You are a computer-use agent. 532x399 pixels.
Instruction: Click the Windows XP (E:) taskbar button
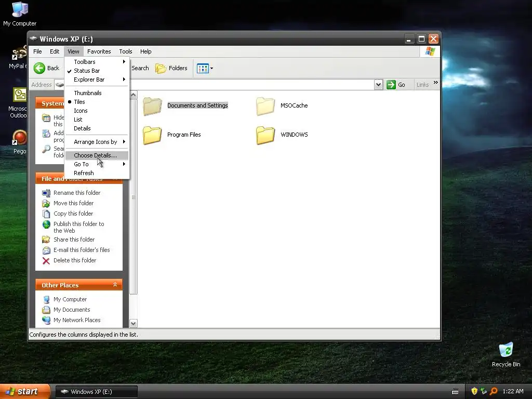(x=96, y=392)
